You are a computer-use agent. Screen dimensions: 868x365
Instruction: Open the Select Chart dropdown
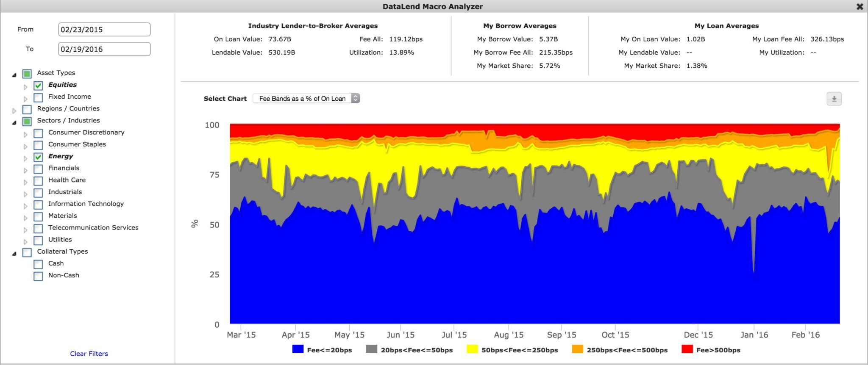[x=306, y=98]
